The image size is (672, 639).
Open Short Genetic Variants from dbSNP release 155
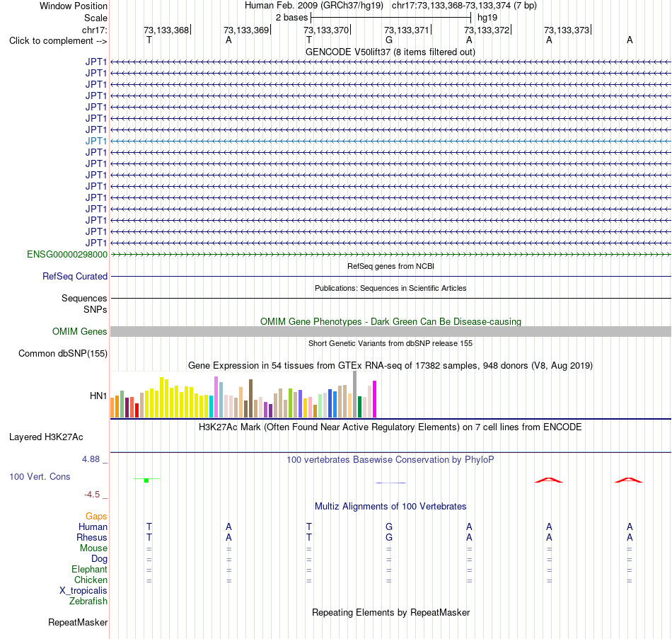pyautogui.click(x=390, y=343)
